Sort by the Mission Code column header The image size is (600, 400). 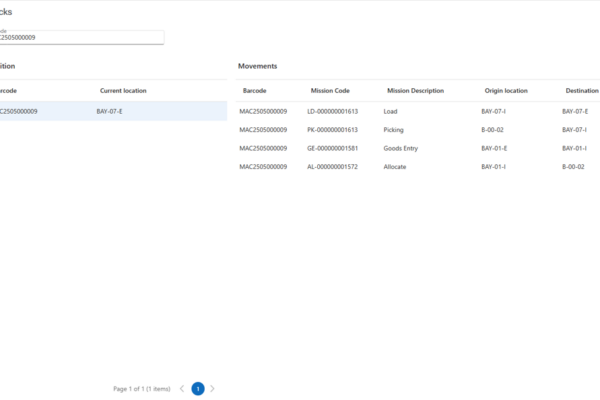[330, 91]
